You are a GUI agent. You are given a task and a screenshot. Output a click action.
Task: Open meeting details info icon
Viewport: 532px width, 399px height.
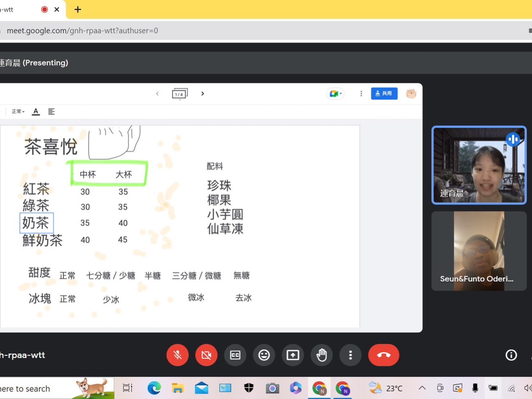click(511, 355)
